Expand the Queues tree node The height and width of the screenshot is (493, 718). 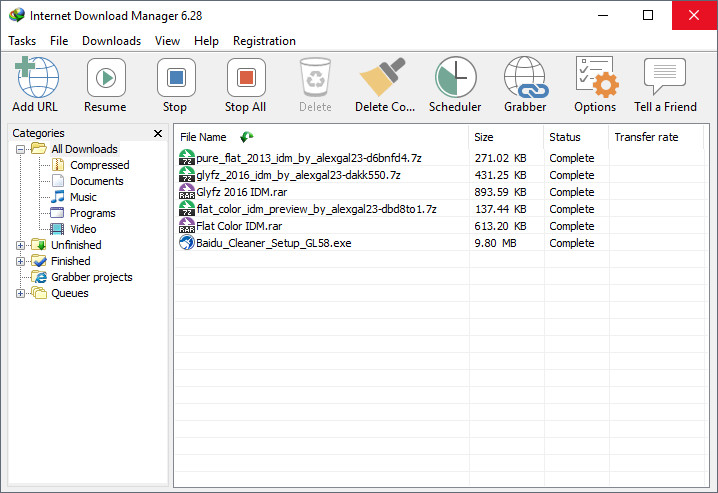coord(21,293)
